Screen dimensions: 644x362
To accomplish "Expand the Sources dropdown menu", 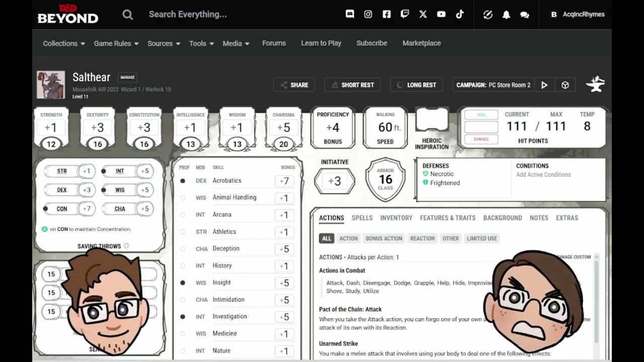I will [x=164, y=43].
